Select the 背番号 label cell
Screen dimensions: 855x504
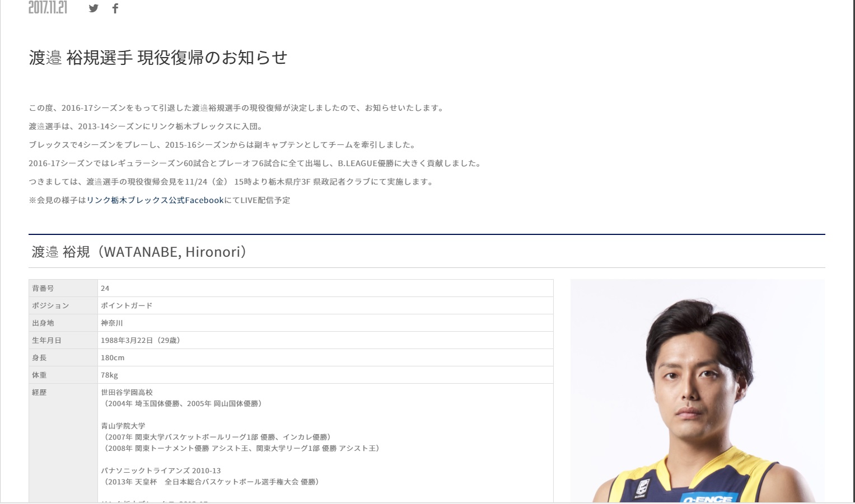pos(63,288)
